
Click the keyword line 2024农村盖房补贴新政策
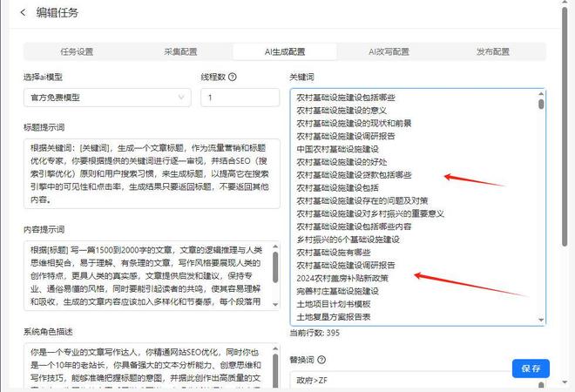pos(342,278)
